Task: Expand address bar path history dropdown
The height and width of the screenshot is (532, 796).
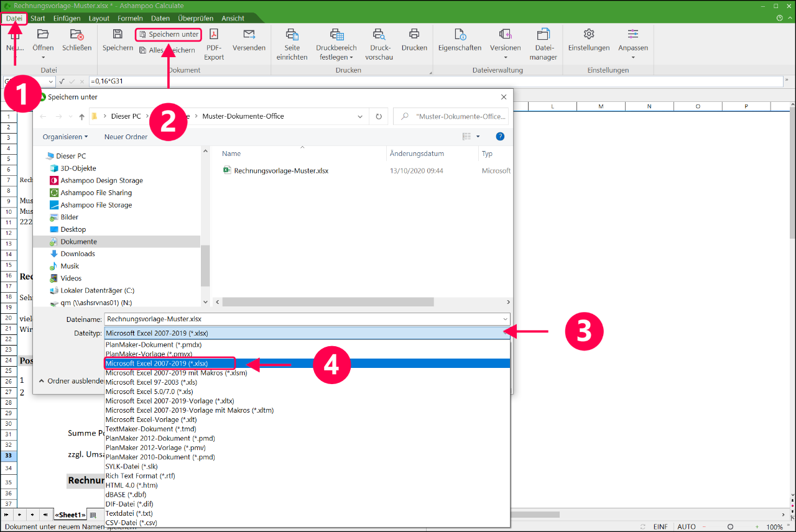Action: [361, 116]
